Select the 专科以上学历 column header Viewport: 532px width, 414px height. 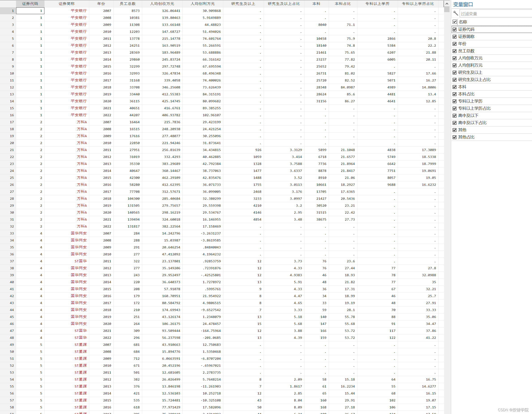[x=377, y=4]
